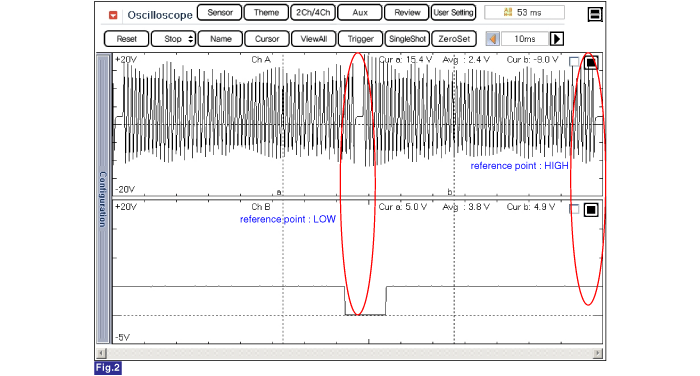Enable the Cursor measurement
700x376 pixels.
pos(267,39)
